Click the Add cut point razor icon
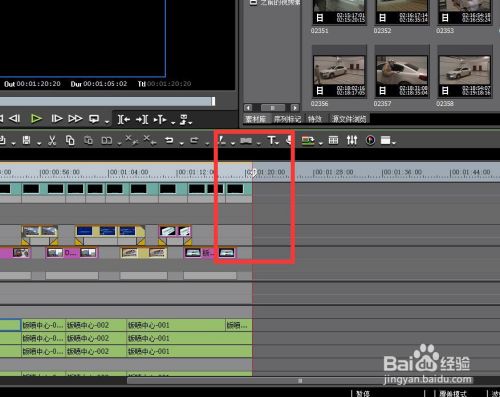The image size is (500, 397). coord(222,140)
